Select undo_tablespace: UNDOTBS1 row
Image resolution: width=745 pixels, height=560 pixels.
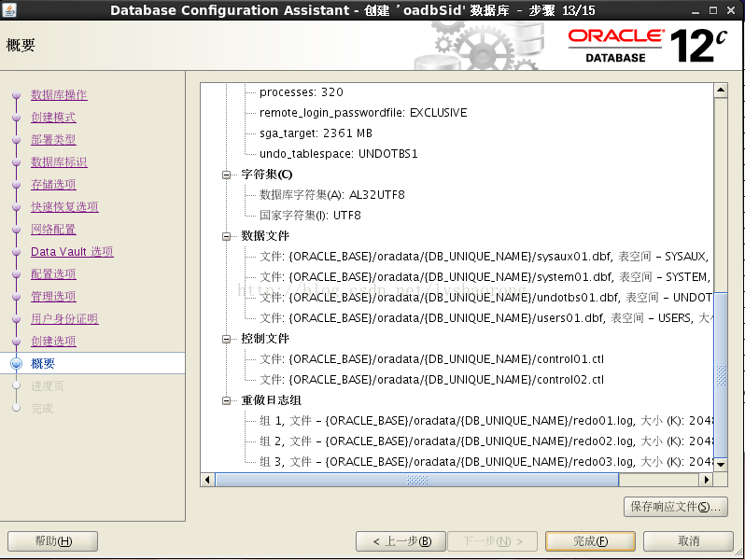tap(338, 154)
